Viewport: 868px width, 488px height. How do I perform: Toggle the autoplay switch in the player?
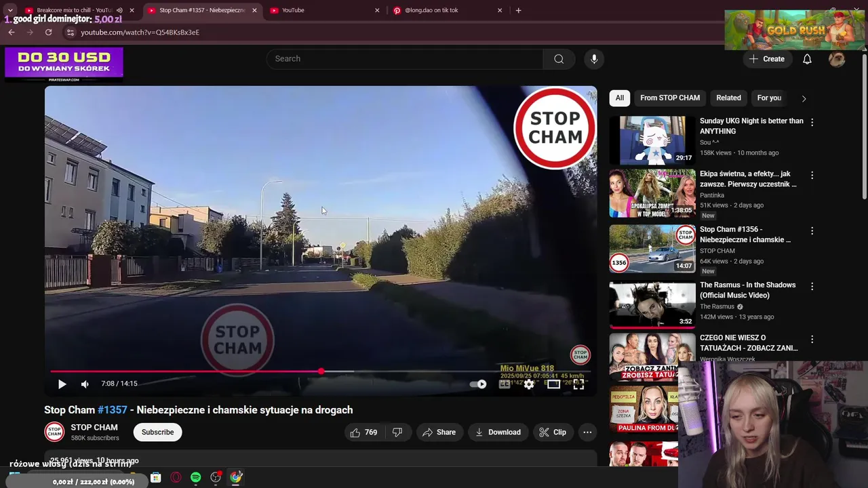point(478,384)
